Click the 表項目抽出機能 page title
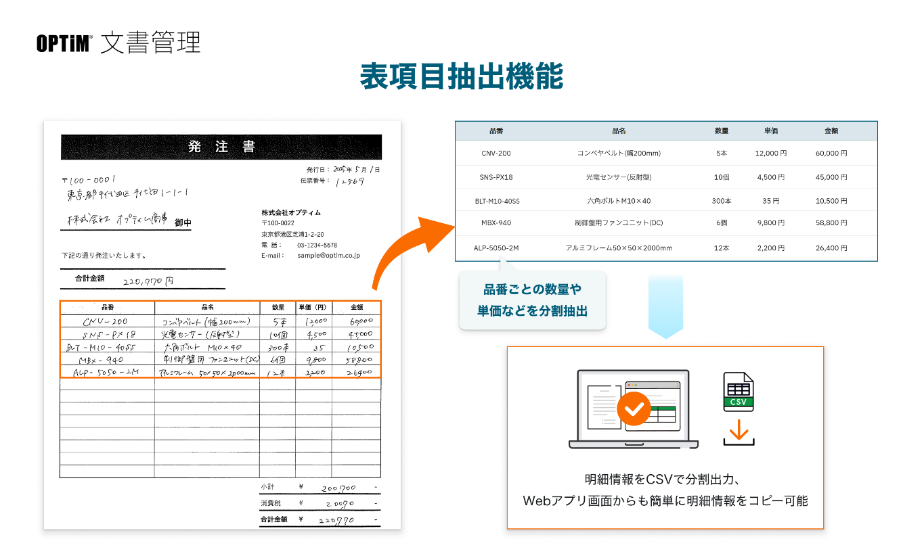 (462, 77)
